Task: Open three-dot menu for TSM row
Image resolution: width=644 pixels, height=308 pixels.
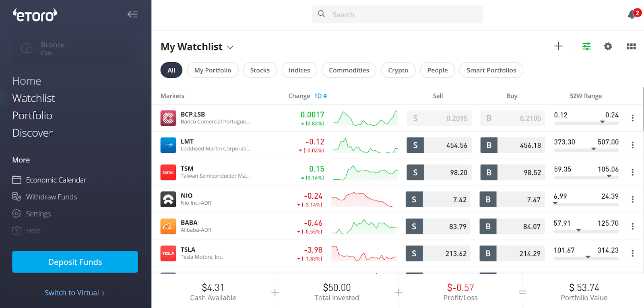Action: pos(632,172)
